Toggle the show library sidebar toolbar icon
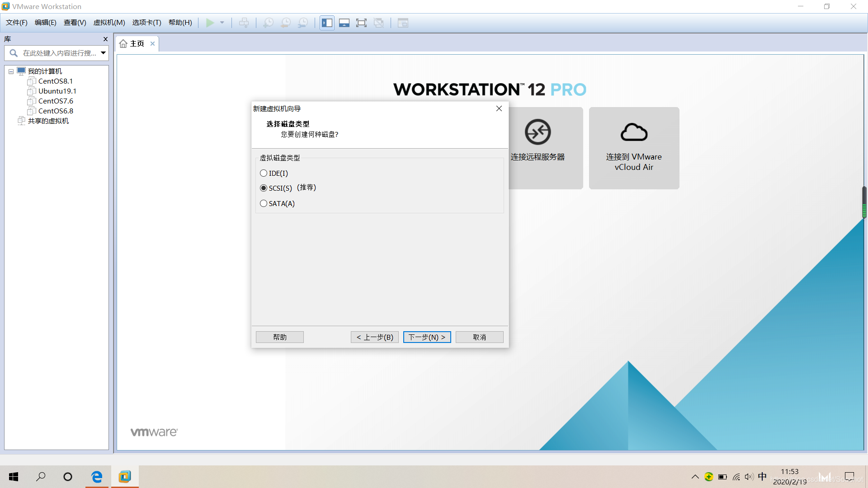This screenshot has width=868, height=488. [327, 23]
